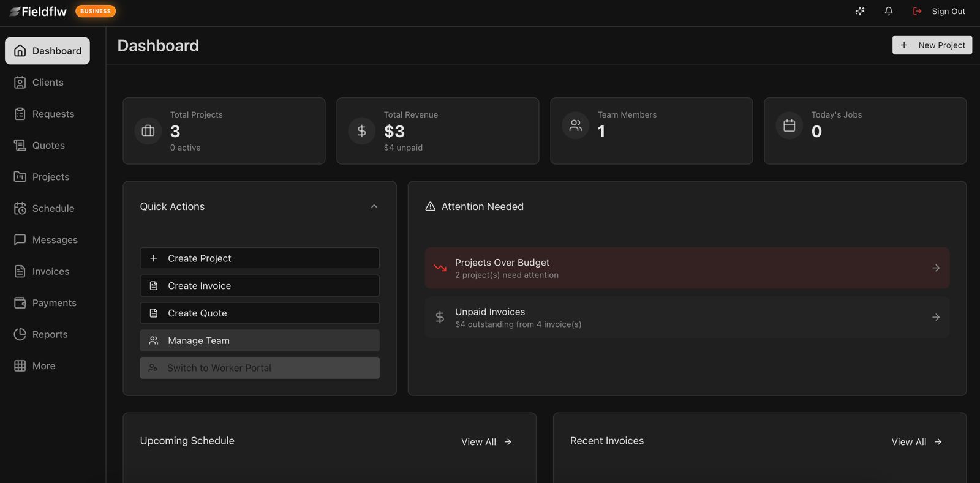Screen dimensions: 980x483
Task: Click the calendar icon in Today's Jobs
Action: (790, 125)
